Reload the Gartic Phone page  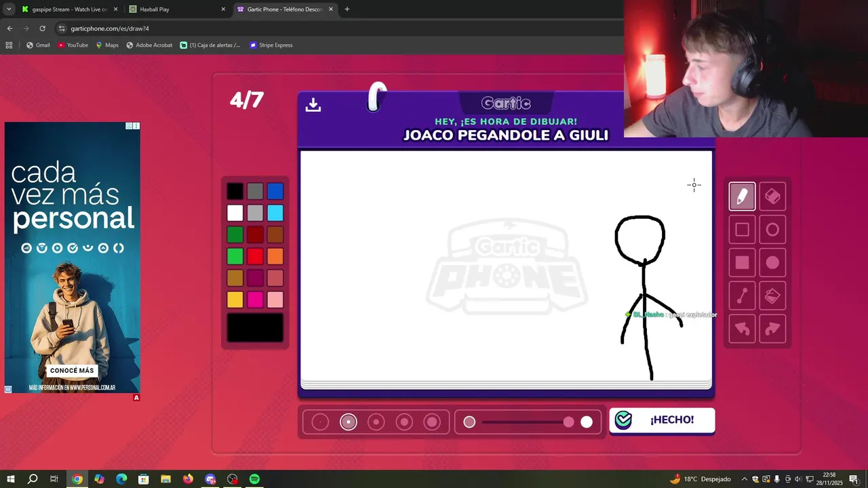click(42, 28)
